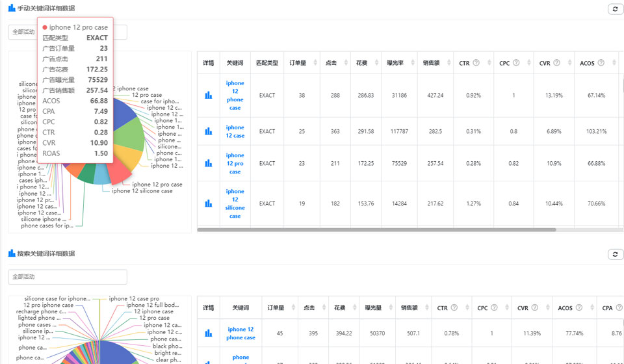Click the 手动关键词详细数据 section title

pos(45,8)
